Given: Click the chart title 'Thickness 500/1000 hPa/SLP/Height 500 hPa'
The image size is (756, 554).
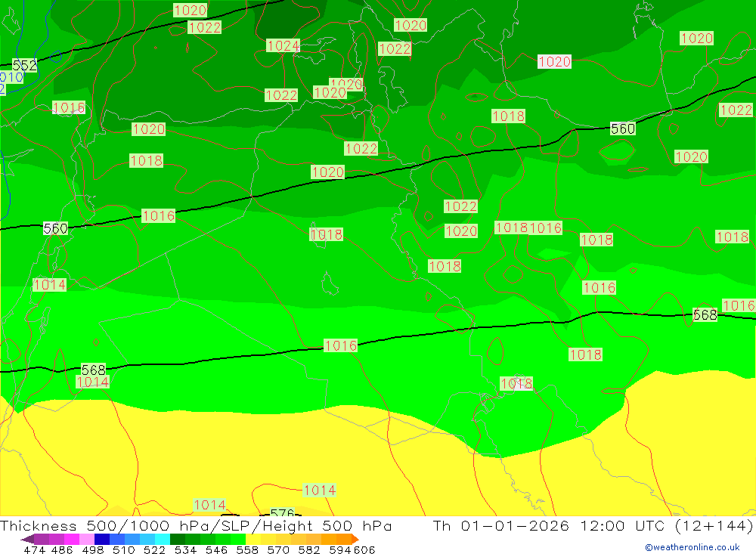Looking at the screenshot, I should 196,525.
